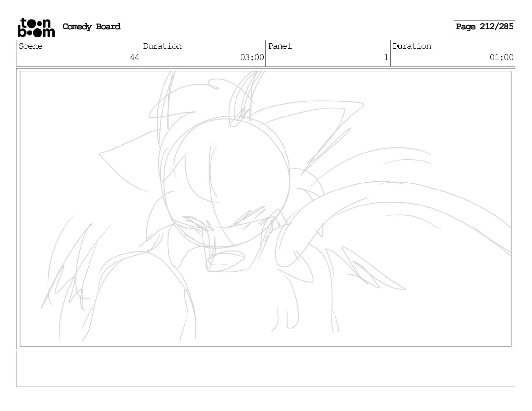Select the 'Comedy Board' title text
532x411 pixels.
pyautogui.click(x=91, y=27)
